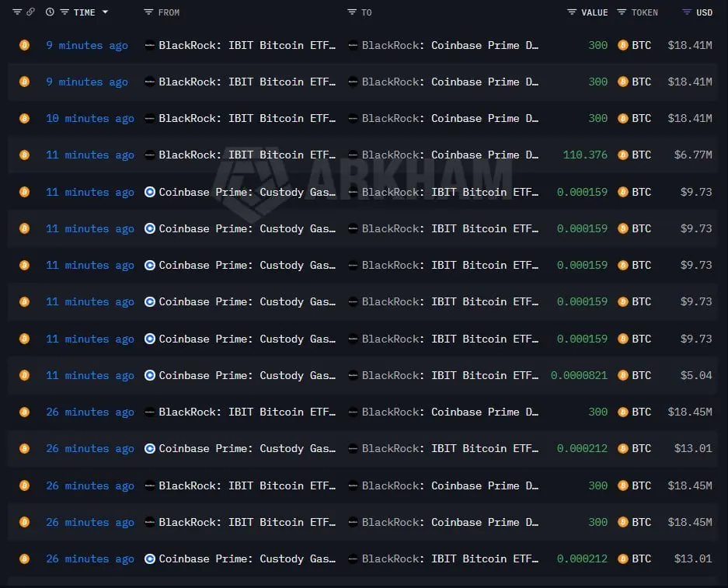Click the USD column header label
The image size is (728, 588).
[705, 12]
